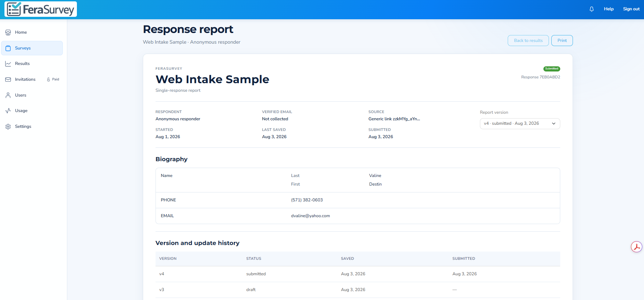The height and width of the screenshot is (300, 644).
Task: Open the Home menu item
Action: 32,32
